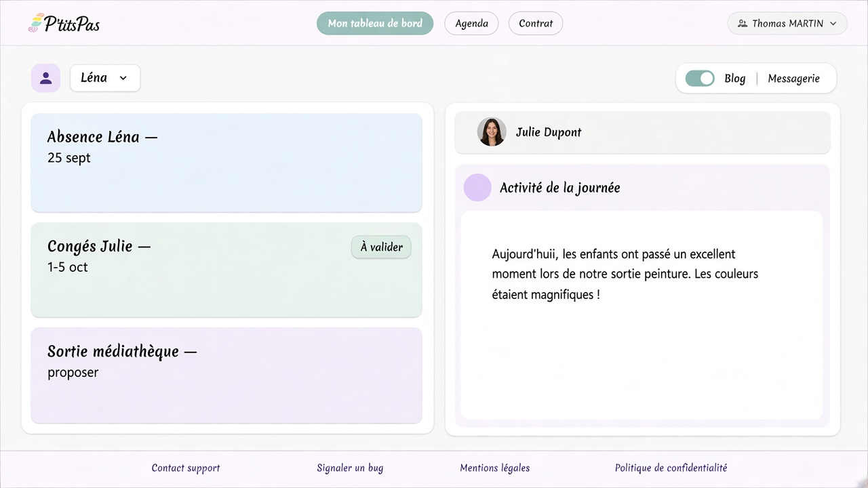Click Julie Dupont's avatar photo
Image resolution: width=868 pixels, height=488 pixels.
(x=492, y=132)
